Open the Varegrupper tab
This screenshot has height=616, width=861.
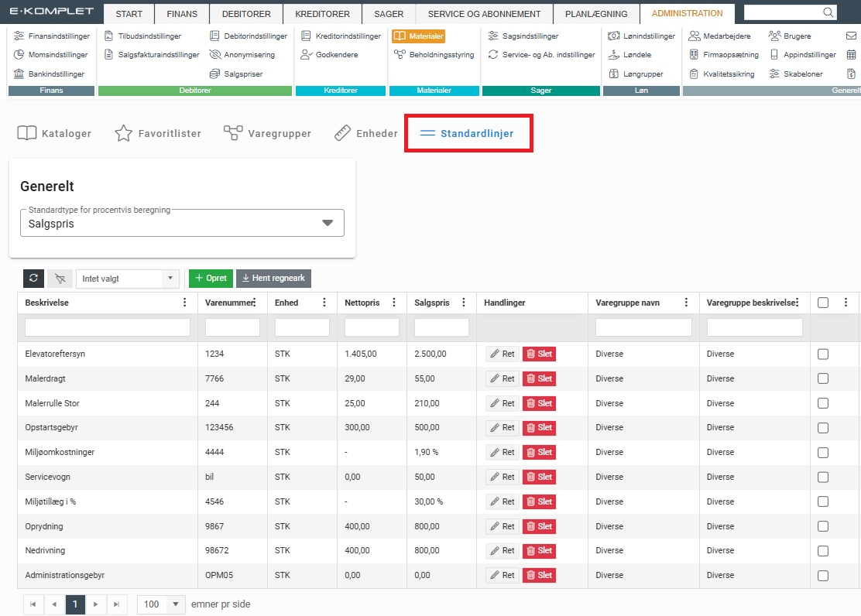pos(268,133)
